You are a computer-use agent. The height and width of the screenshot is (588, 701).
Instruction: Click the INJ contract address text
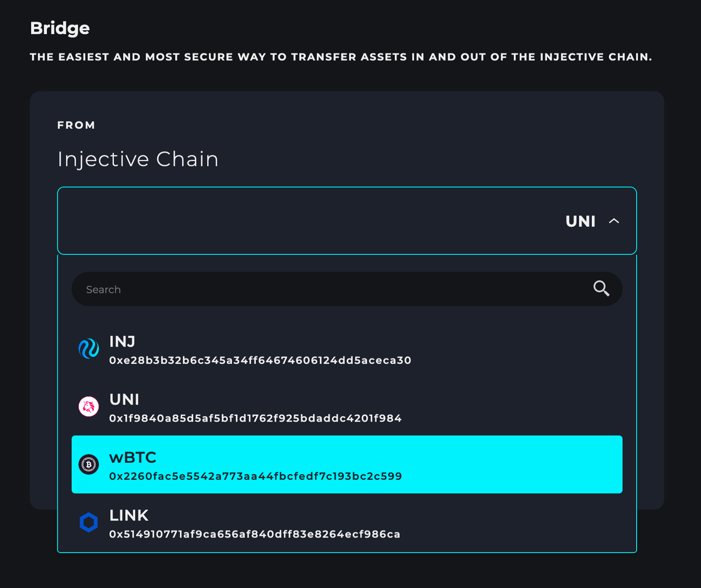[260, 360]
